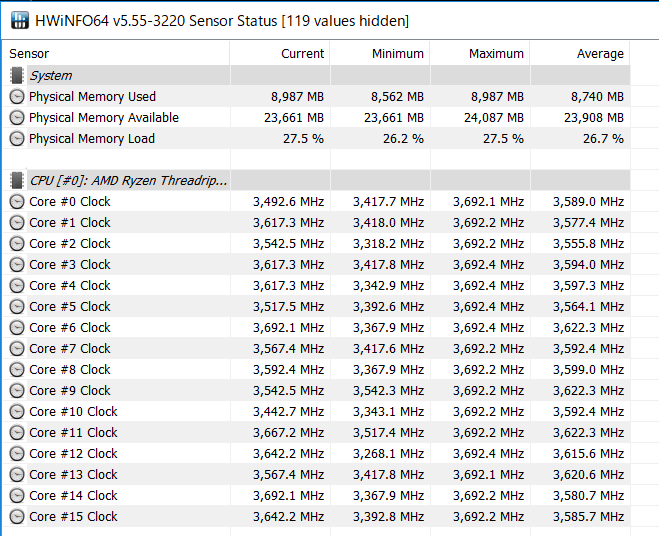
Task: Click the clock icon beside Core #0 Clock
Action: tap(17, 202)
